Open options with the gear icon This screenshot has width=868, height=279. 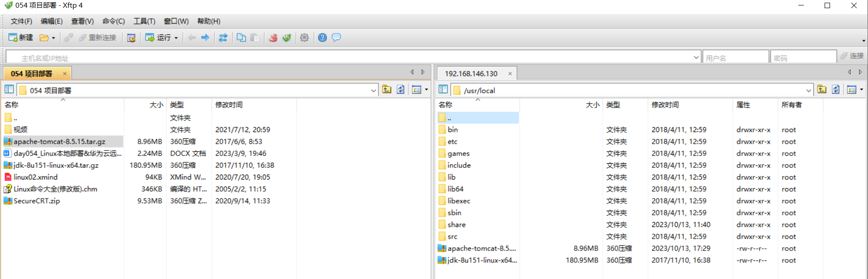pyautogui.click(x=304, y=38)
